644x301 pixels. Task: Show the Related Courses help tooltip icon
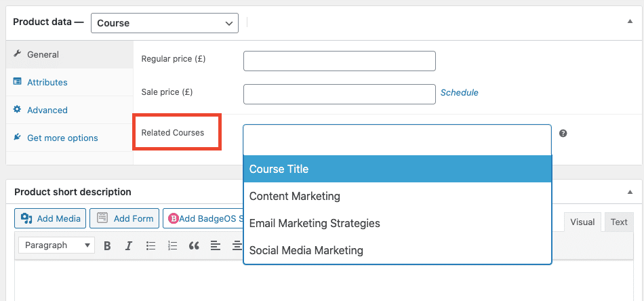(563, 134)
